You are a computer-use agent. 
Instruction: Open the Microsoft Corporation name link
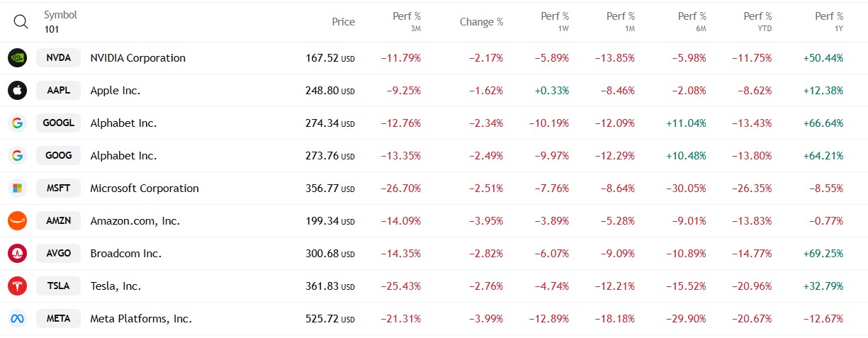tap(145, 188)
